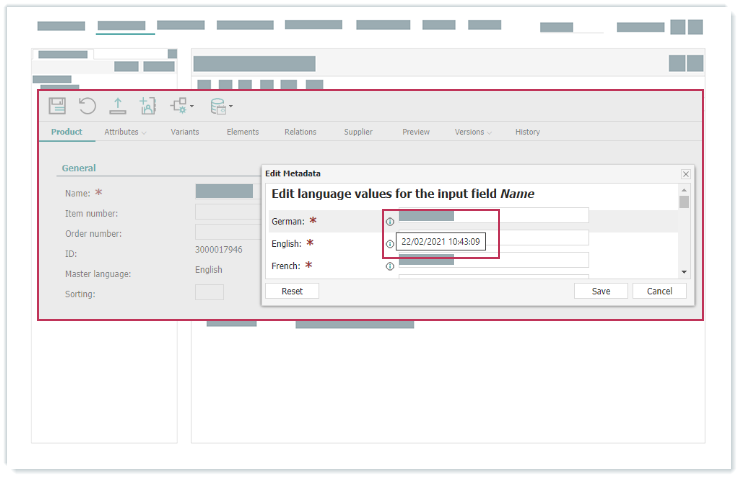Go to the History tab
Screen dimensions: 741x479
coord(527,132)
